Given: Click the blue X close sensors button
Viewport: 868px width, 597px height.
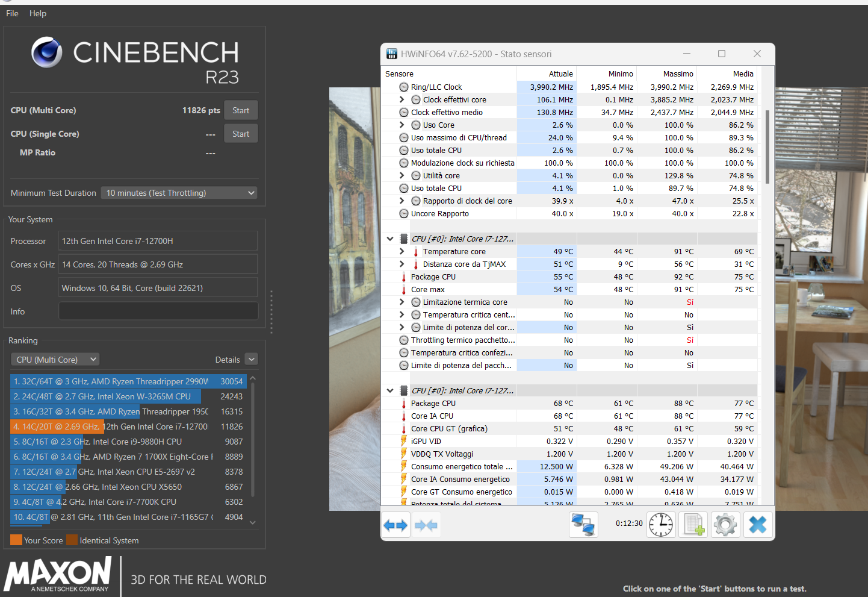Looking at the screenshot, I should coord(758,525).
